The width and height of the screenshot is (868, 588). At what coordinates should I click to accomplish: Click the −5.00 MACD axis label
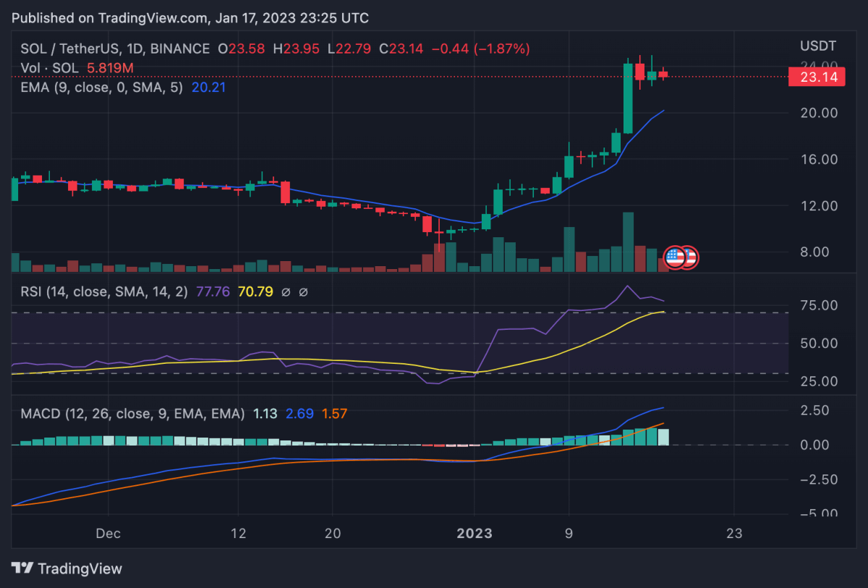coord(818,514)
